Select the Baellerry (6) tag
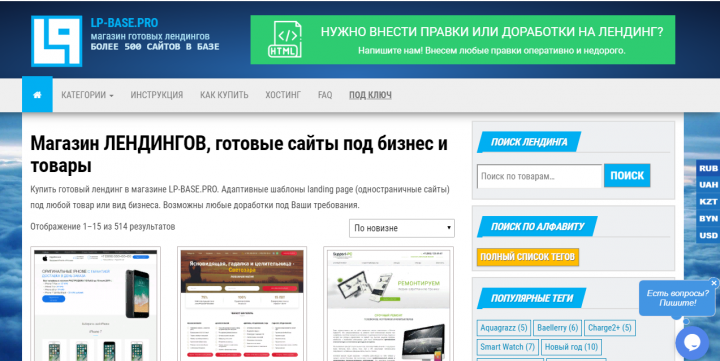 tap(557, 328)
